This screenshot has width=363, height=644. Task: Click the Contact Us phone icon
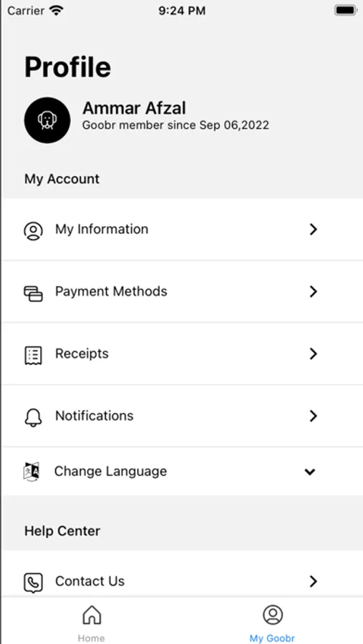[34, 582]
